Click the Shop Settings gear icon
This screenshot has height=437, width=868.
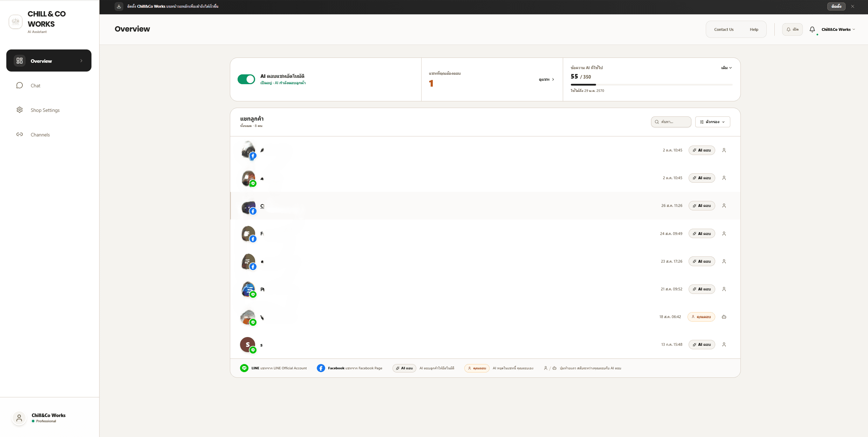(x=20, y=110)
